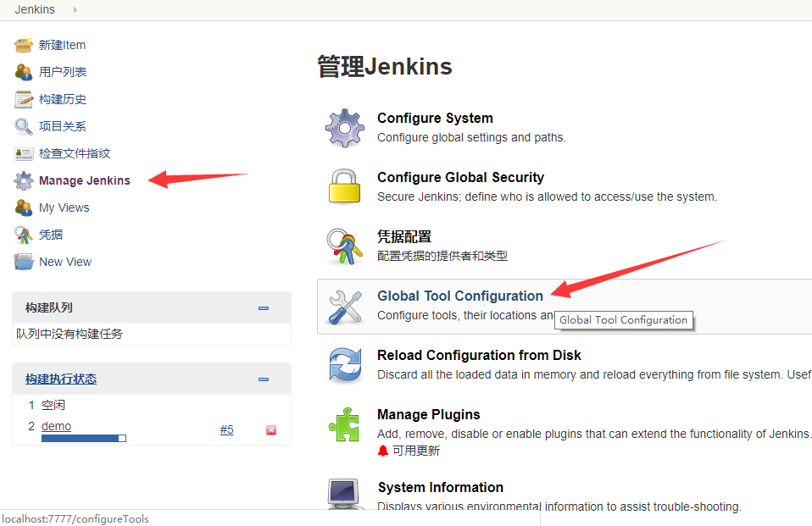Expand the Jenkins breadcrumb arrow

[x=75, y=9]
